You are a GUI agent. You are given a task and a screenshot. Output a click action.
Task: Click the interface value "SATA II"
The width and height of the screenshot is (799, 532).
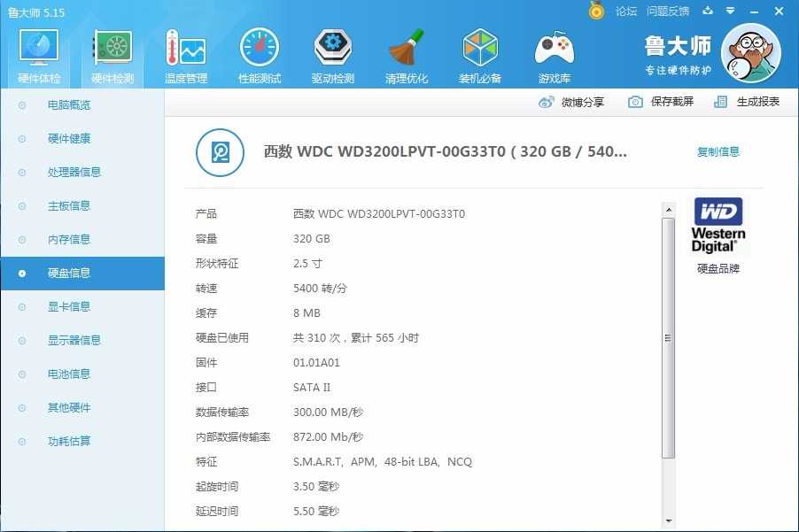pyautogui.click(x=312, y=388)
